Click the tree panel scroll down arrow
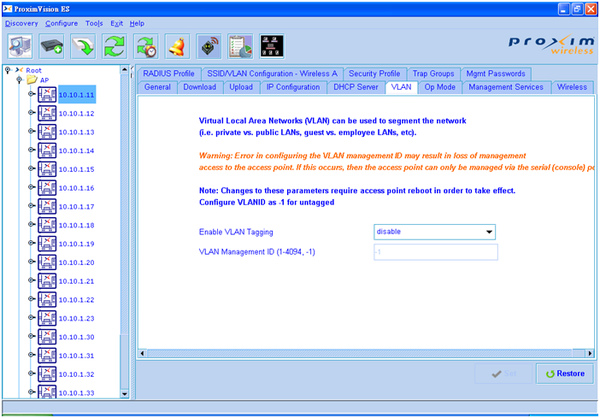 (124, 394)
